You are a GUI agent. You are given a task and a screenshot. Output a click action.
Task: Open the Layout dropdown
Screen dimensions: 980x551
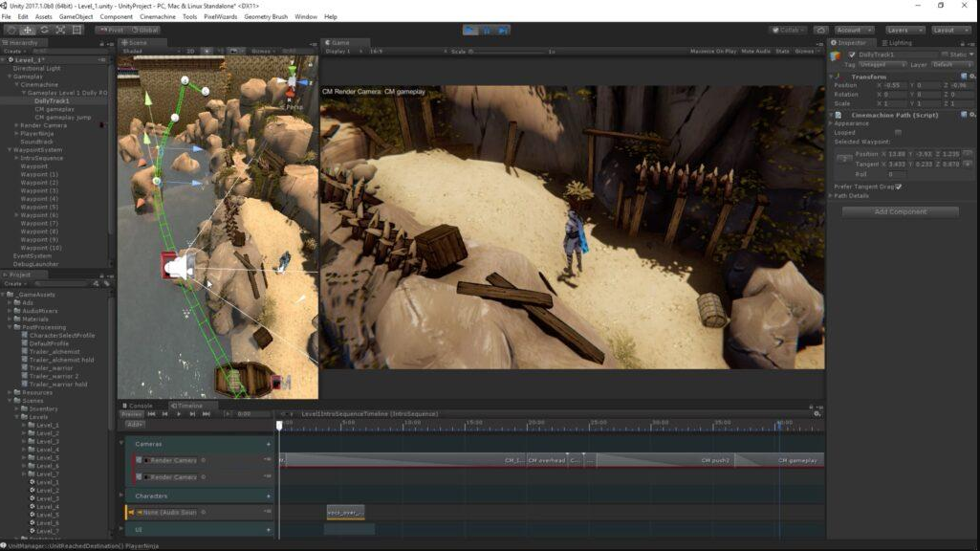(950, 30)
